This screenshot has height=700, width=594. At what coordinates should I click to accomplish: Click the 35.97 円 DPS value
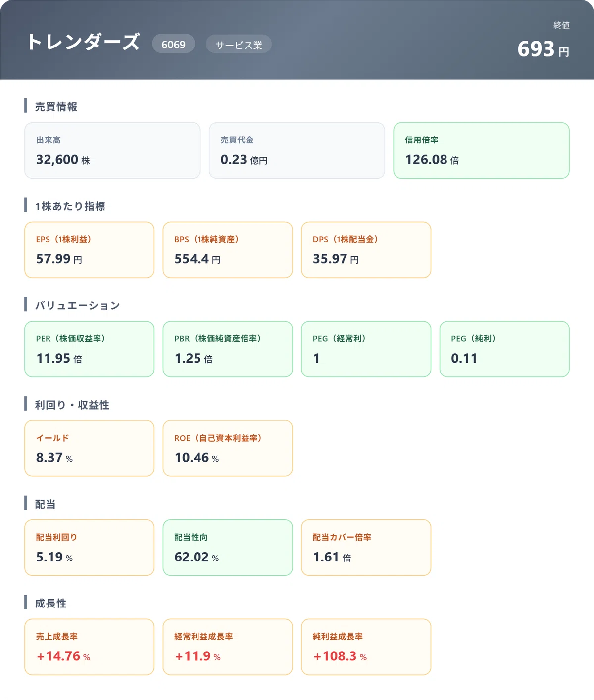click(336, 259)
